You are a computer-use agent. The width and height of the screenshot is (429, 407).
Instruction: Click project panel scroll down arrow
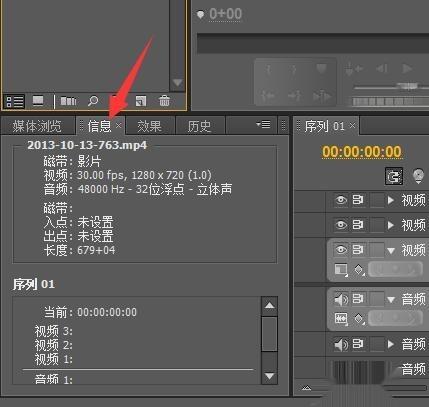click(x=177, y=82)
